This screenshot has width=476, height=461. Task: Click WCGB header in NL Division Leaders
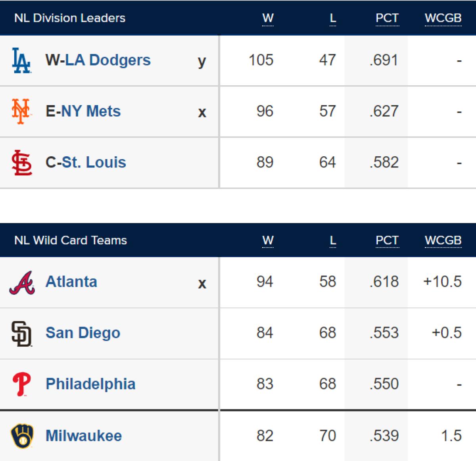443,18
